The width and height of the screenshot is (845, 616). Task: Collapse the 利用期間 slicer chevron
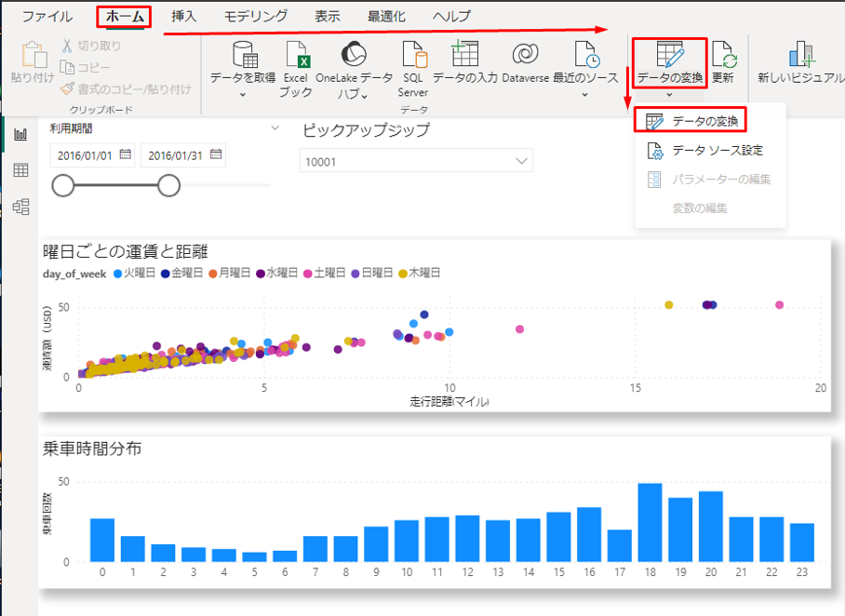(275, 128)
